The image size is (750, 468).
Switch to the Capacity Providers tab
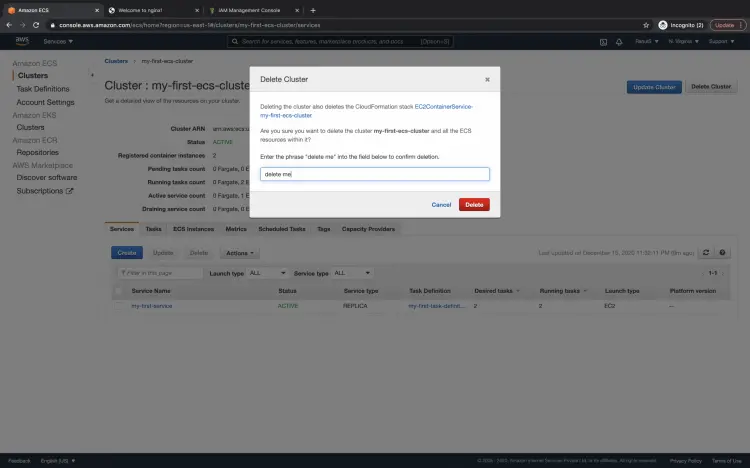(368, 229)
